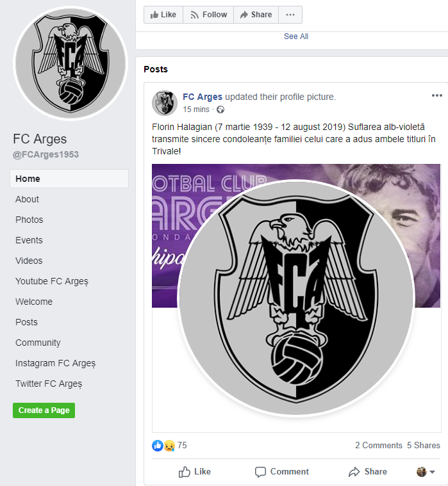Click the small FC Arges post avatar
The height and width of the screenshot is (486, 448).
point(165,103)
